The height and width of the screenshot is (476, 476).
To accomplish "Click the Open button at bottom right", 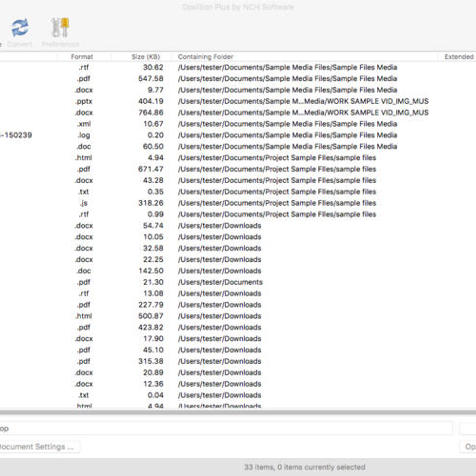I will pyautogui.click(x=469, y=447).
